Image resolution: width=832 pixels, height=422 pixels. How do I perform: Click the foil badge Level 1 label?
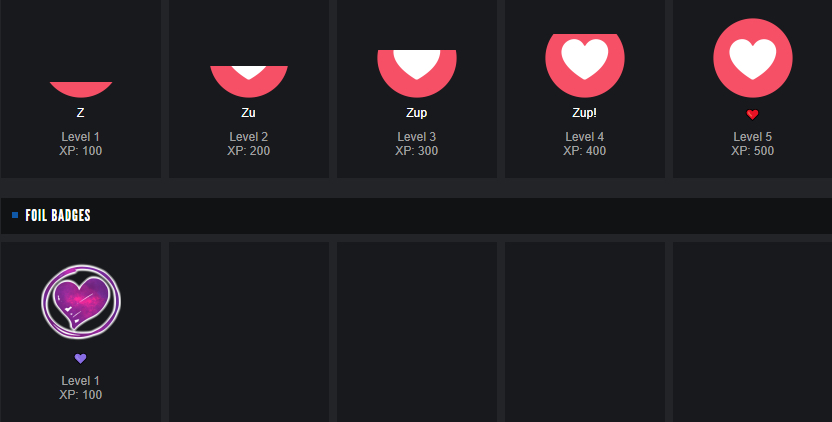click(x=80, y=381)
